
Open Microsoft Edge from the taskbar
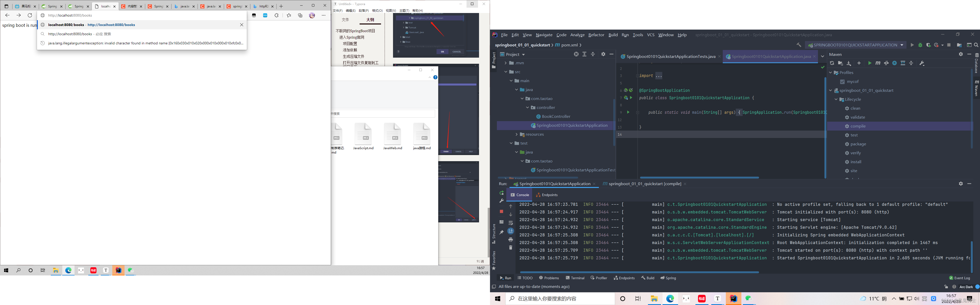[670, 299]
